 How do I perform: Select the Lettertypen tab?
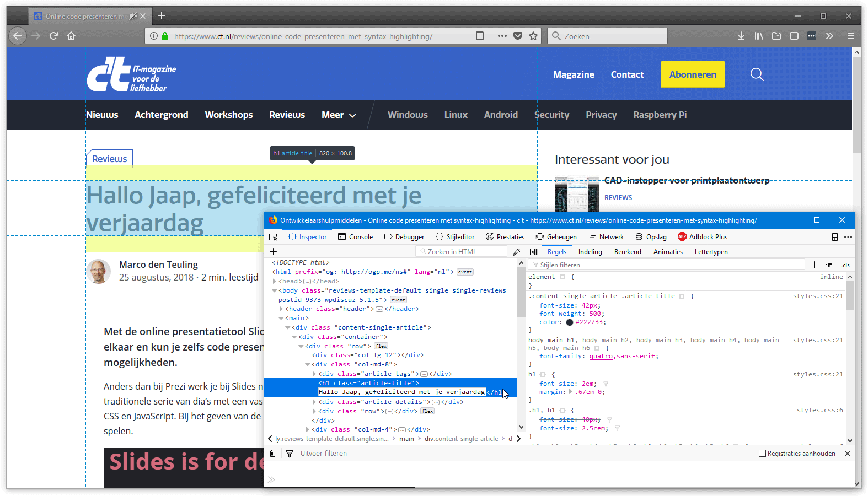coord(711,252)
